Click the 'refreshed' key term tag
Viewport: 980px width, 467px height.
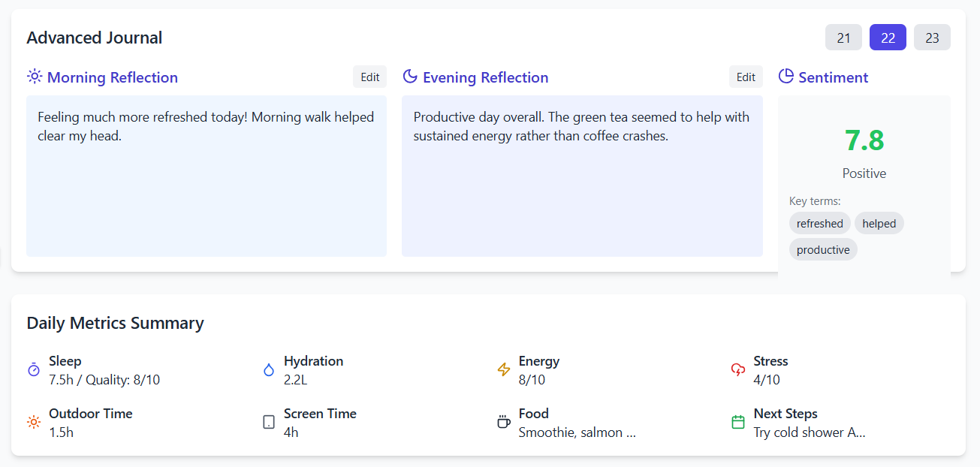tap(819, 223)
